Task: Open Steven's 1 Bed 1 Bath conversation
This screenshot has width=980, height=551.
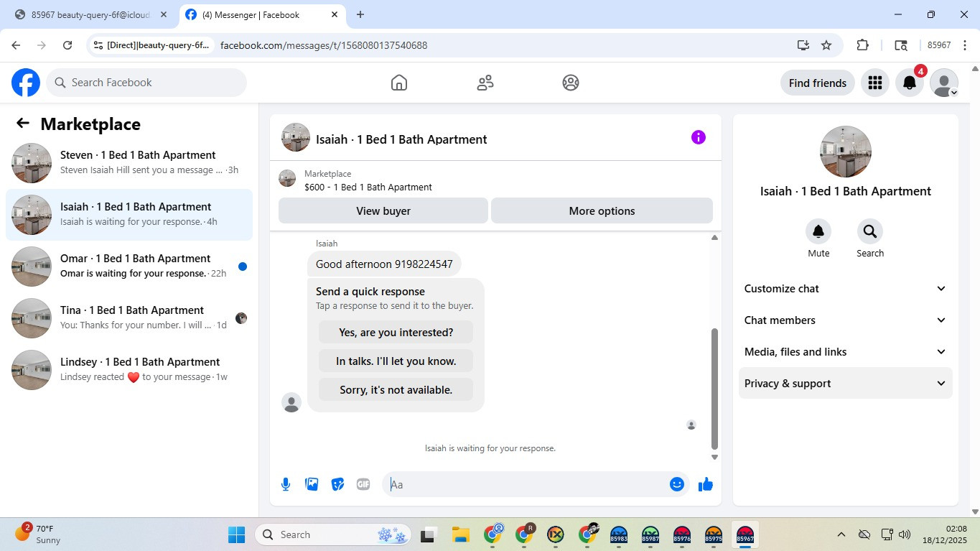Action: 129,163
